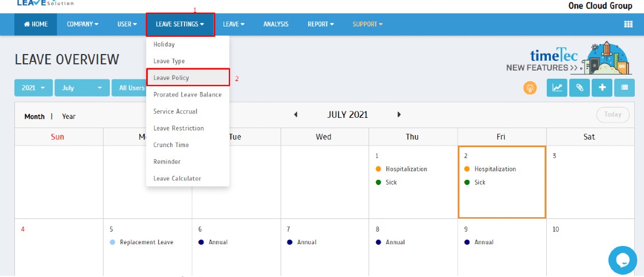This screenshot has width=644, height=277.
Task: Expand the COMPANY dropdown menu
Action: coord(83,24)
